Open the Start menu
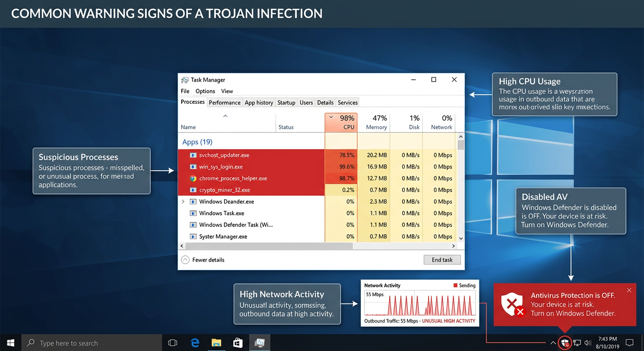 point(10,342)
